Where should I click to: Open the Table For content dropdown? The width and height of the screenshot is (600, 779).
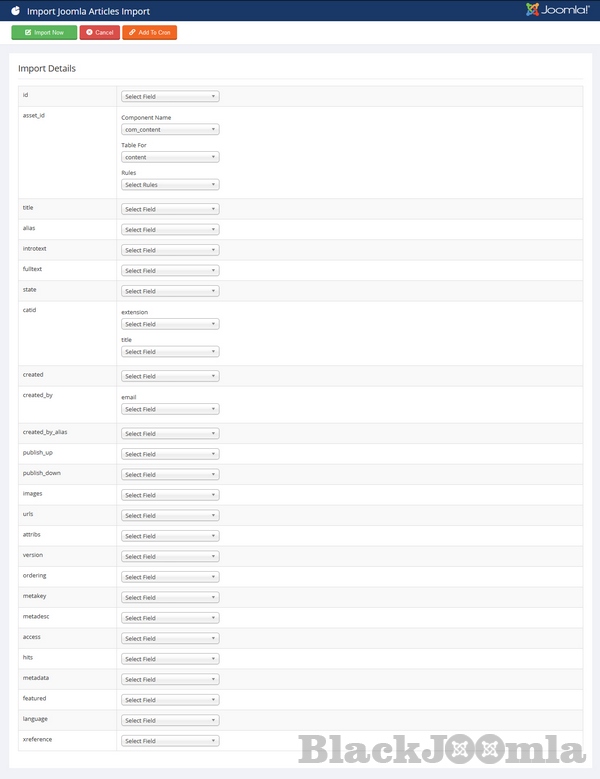[x=170, y=157]
